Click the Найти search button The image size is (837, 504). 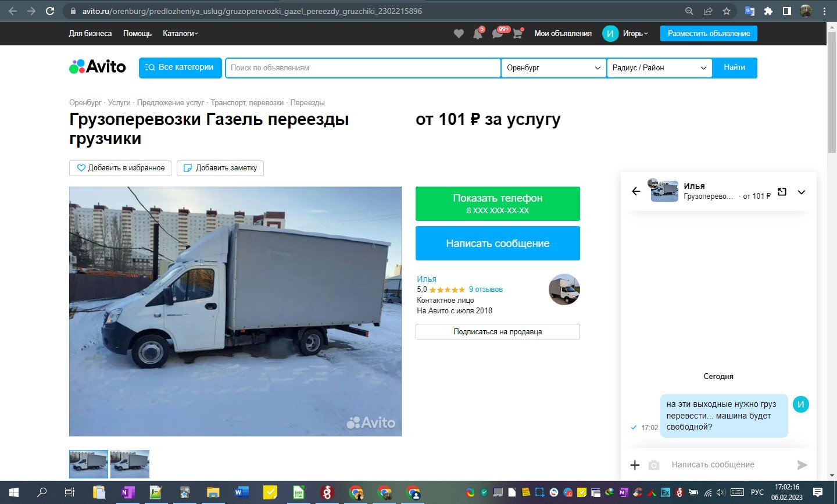pos(735,67)
